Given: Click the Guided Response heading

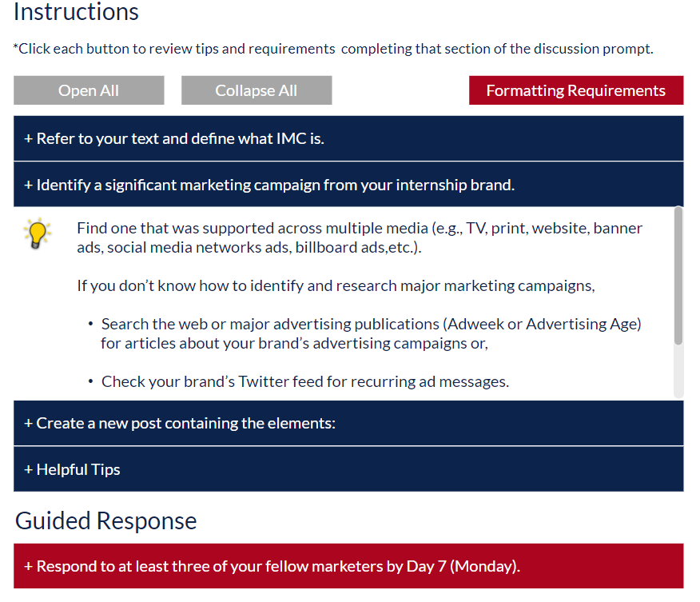Looking at the screenshot, I should point(105,520).
